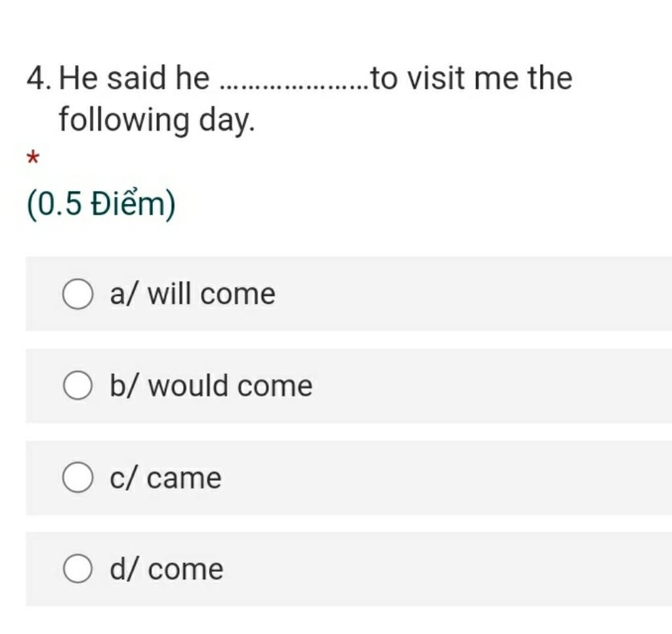Image resolution: width=672 pixels, height=634 pixels.
Task: Click the 'a/ will come' answer text
Action: 192,294
